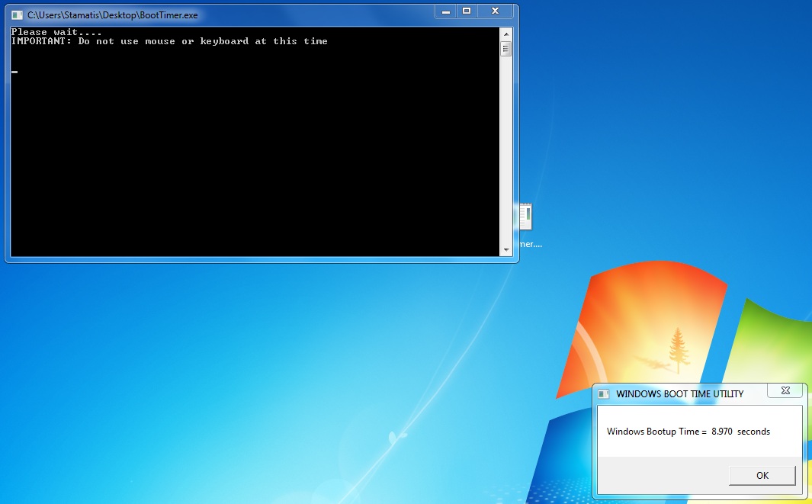
Task: Click the 'IMPORTANT: Do not use mouse' console line
Action: [169, 41]
